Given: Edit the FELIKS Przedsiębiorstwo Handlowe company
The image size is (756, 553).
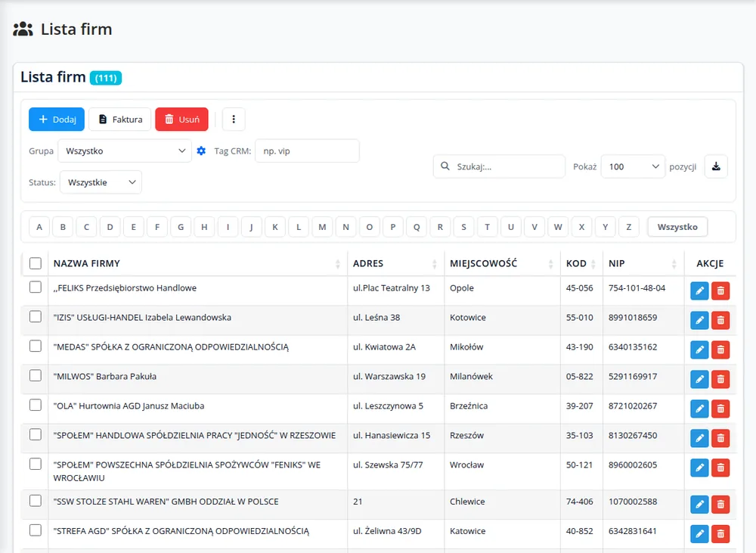Looking at the screenshot, I should (699, 291).
